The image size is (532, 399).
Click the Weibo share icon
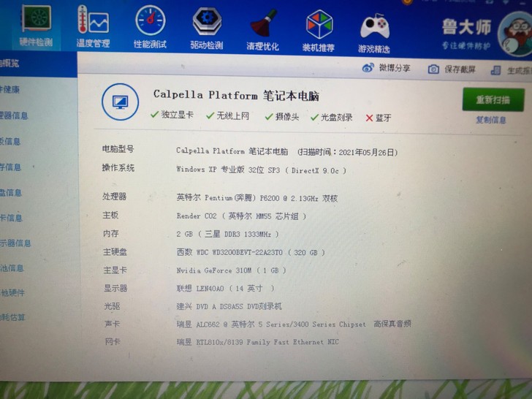pos(368,68)
